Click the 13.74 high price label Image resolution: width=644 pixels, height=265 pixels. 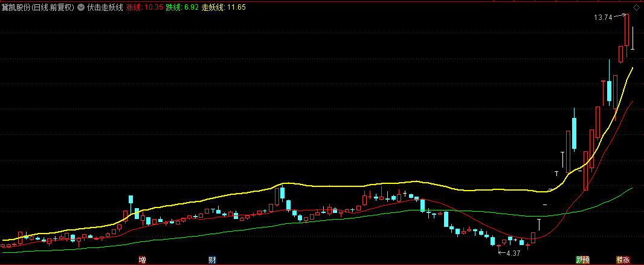click(603, 18)
